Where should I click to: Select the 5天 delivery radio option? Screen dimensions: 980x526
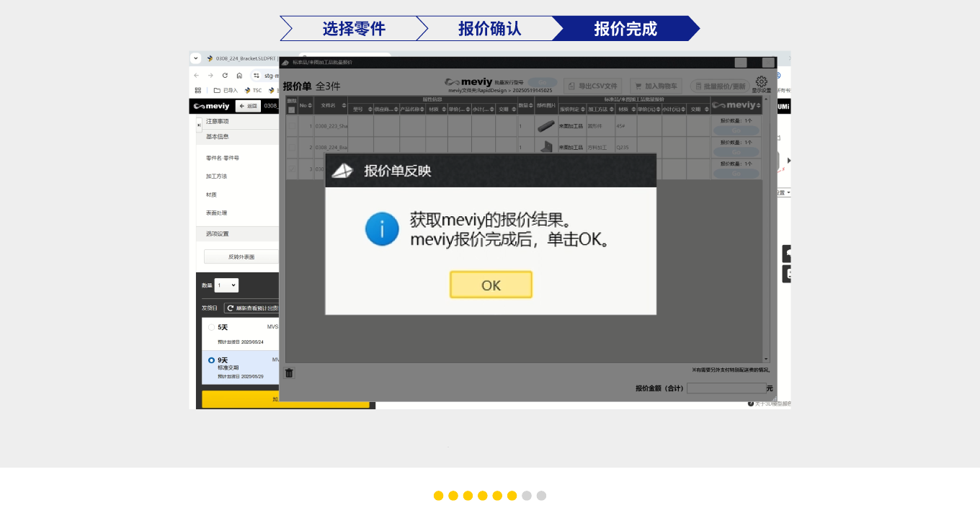(x=211, y=327)
